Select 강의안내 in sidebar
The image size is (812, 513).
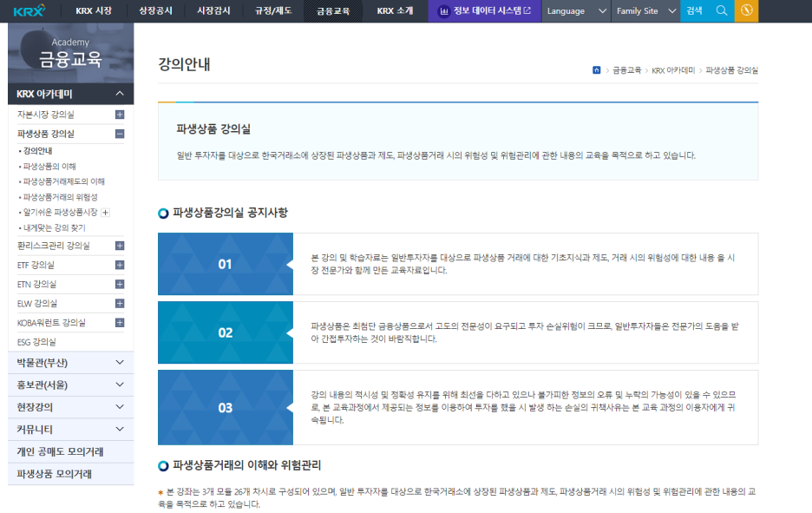pyautogui.click(x=38, y=151)
